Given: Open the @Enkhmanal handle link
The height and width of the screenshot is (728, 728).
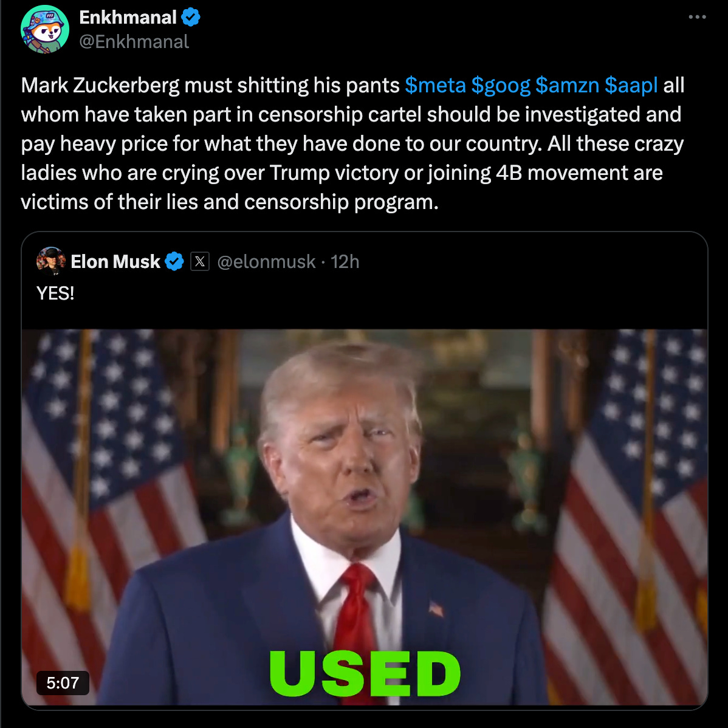Looking at the screenshot, I should [134, 42].
